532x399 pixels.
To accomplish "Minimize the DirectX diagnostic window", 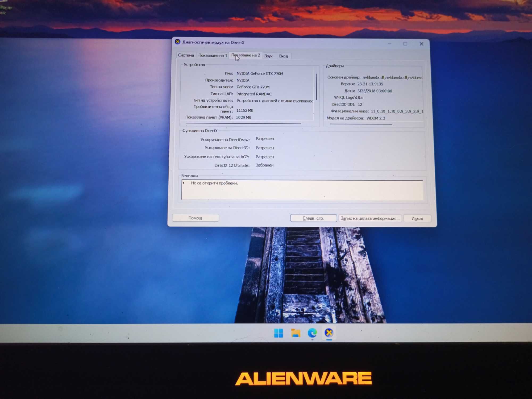I will pyautogui.click(x=389, y=44).
